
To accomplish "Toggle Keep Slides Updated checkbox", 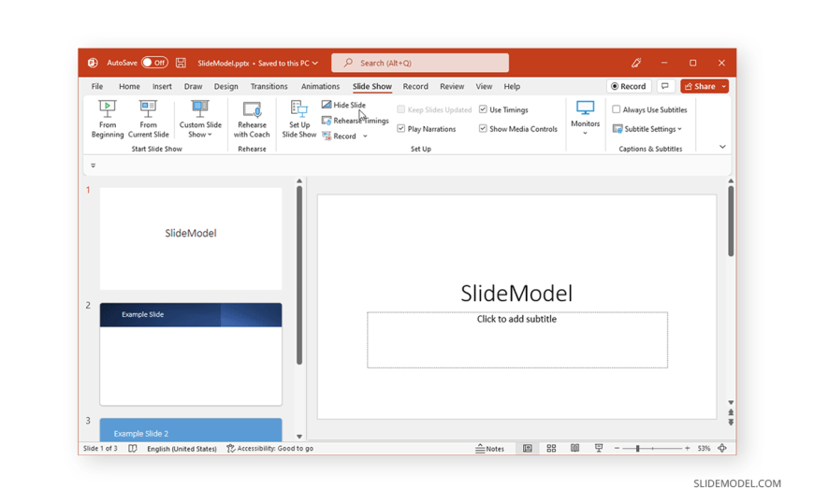I will click(400, 109).
